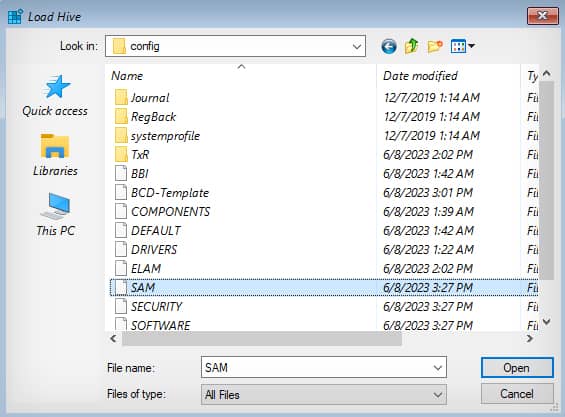Select the TxR folder name
The image size is (565, 417).
tap(140, 155)
